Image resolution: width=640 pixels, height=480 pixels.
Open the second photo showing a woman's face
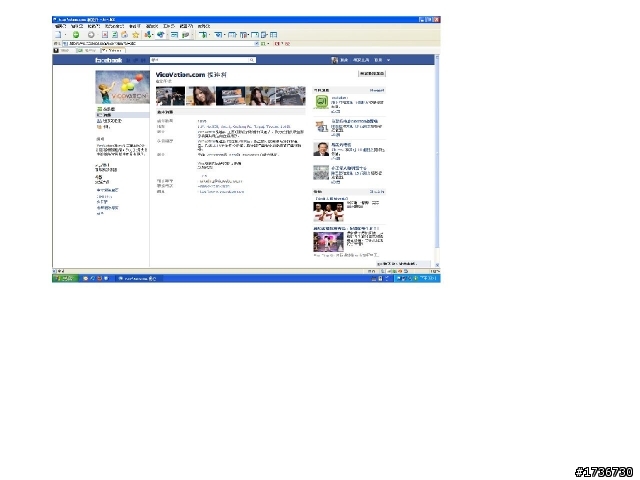[201, 96]
